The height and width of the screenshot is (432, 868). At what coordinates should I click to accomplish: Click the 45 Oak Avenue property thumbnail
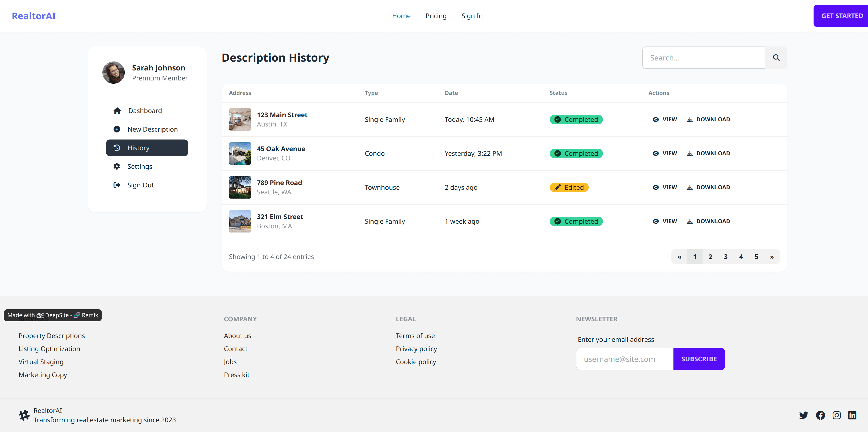tap(240, 153)
